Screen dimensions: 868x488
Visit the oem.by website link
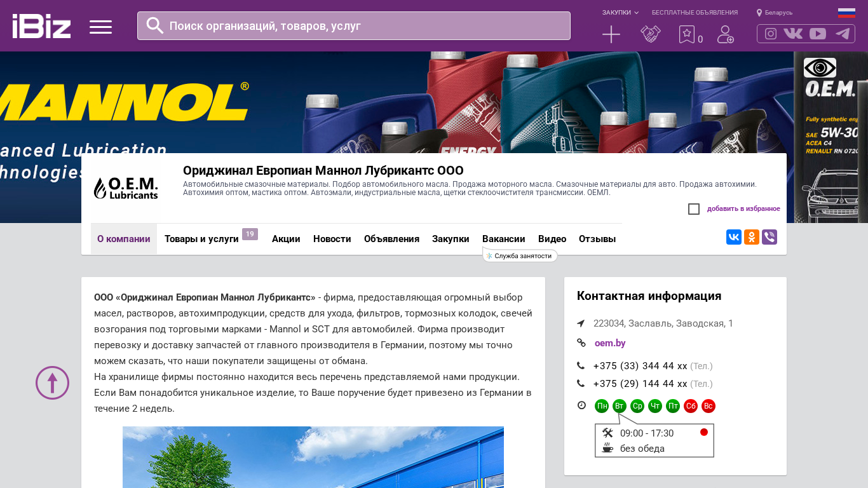tap(610, 343)
